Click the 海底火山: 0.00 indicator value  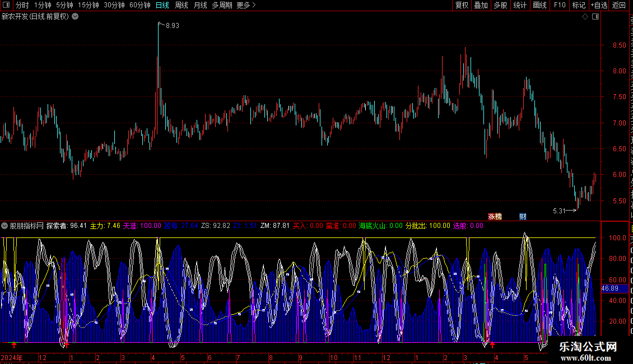(381, 226)
